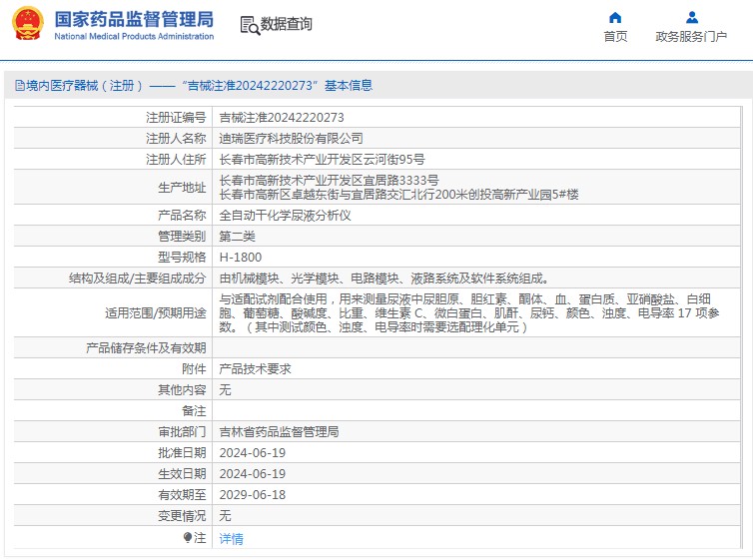Go to 首页 link
The width and height of the screenshot is (753, 560).
point(615,37)
